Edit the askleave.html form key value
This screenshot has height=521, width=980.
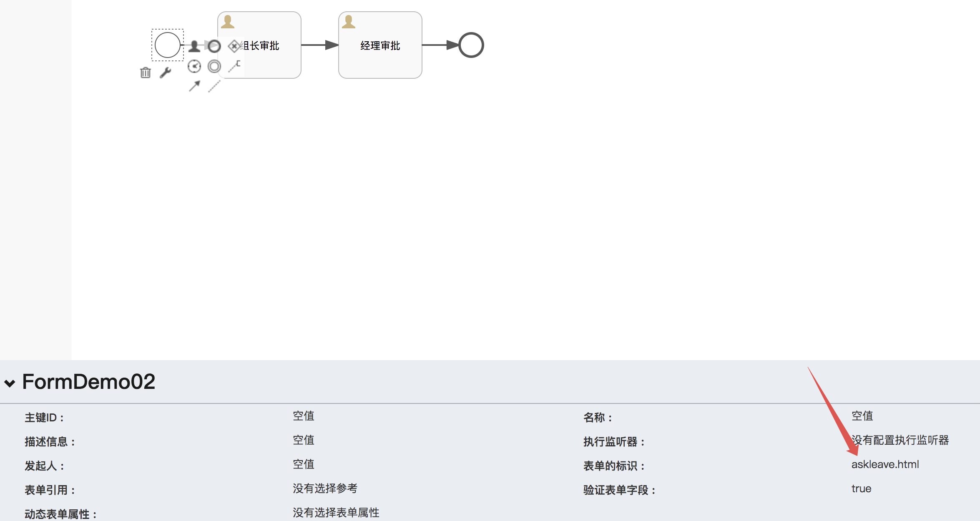pos(885,464)
